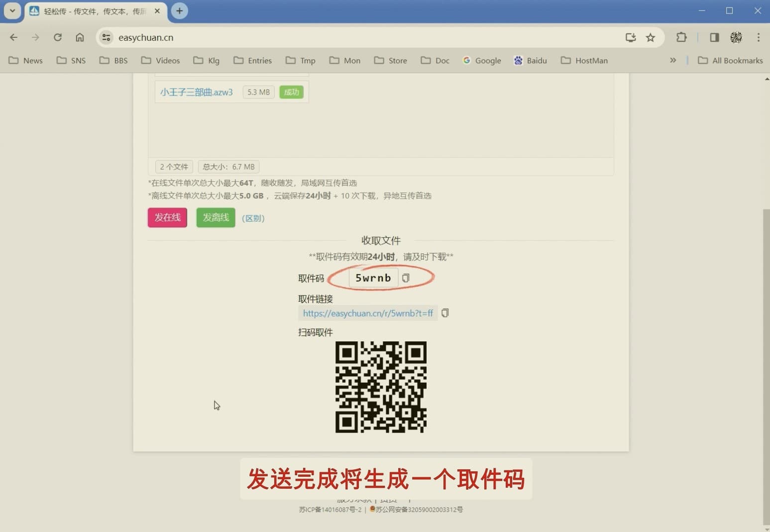This screenshot has width=770, height=532.
Task: Open the All Bookmarks folder
Action: [x=730, y=60]
